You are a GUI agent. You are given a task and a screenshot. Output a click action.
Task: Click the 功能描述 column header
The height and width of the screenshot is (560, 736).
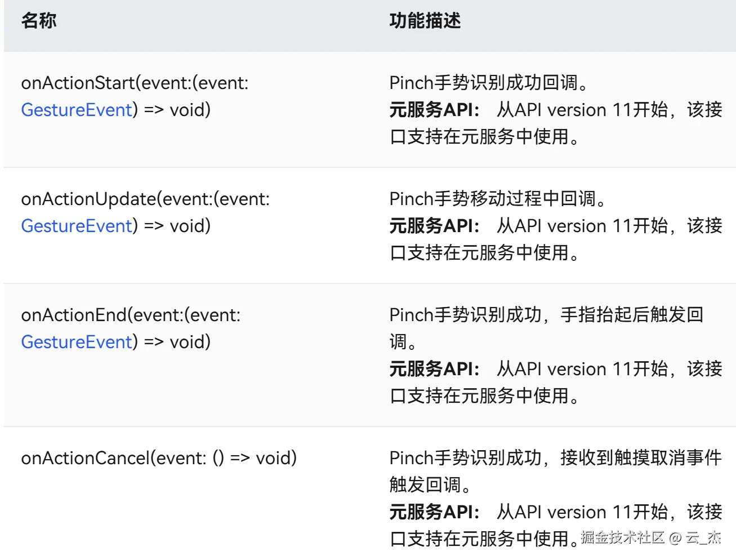(x=425, y=21)
